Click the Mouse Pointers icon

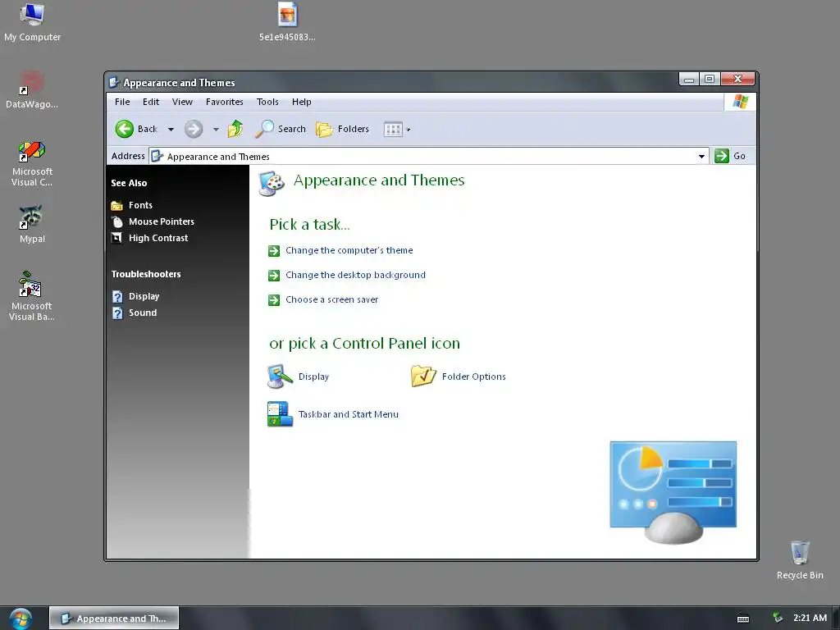click(x=116, y=221)
